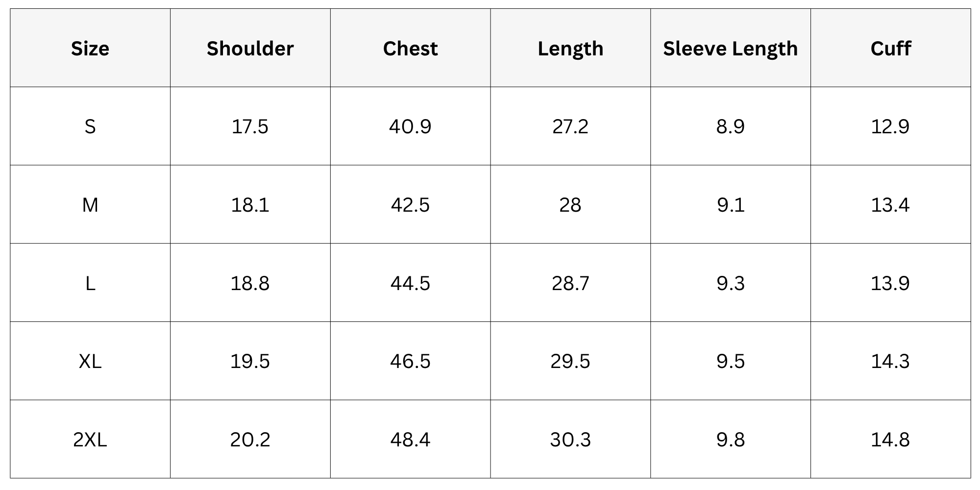Select the 2XL size row label
The width and height of the screenshot is (980, 490).
[x=90, y=440]
